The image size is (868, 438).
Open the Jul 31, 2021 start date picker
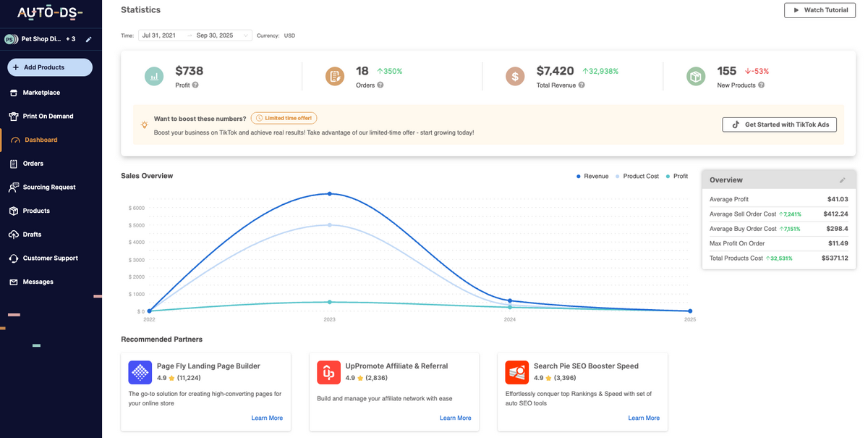pos(158,34)
